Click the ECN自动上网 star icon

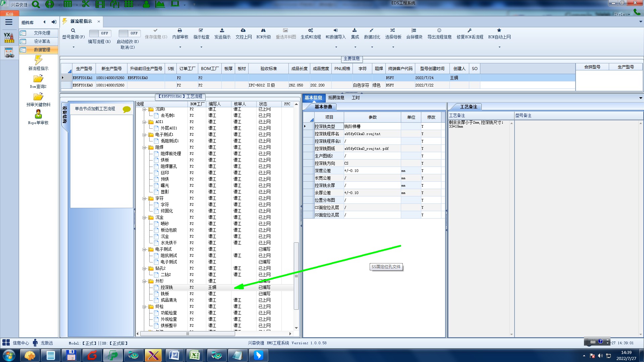click(499, 31)
